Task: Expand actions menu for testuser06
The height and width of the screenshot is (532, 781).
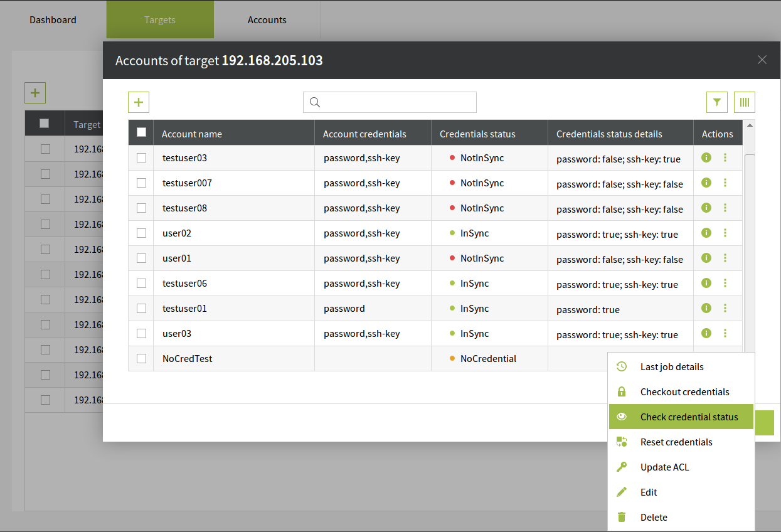Action: (725, 283)
